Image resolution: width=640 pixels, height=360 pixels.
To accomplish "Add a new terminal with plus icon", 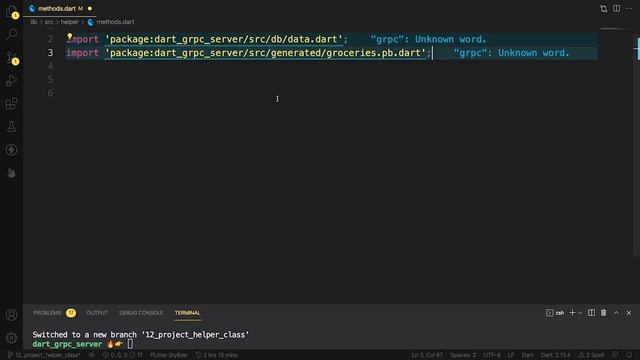I will pyautogui.click(x=572, y=313).
